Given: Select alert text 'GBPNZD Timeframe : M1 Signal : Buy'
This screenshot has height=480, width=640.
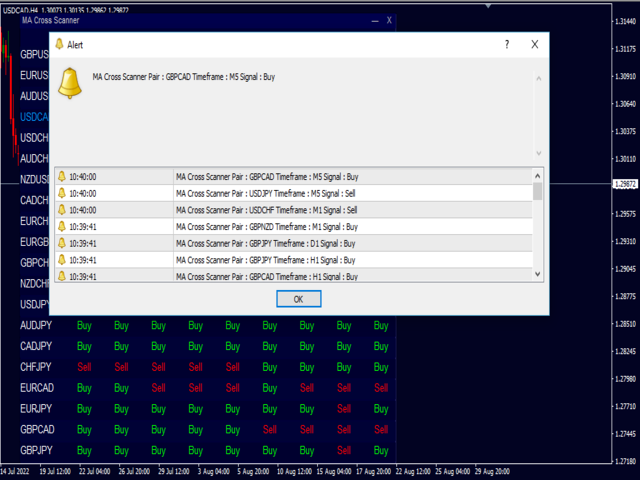Looking at the screenshot, I should pyautogui.click(x=303, y=227).
